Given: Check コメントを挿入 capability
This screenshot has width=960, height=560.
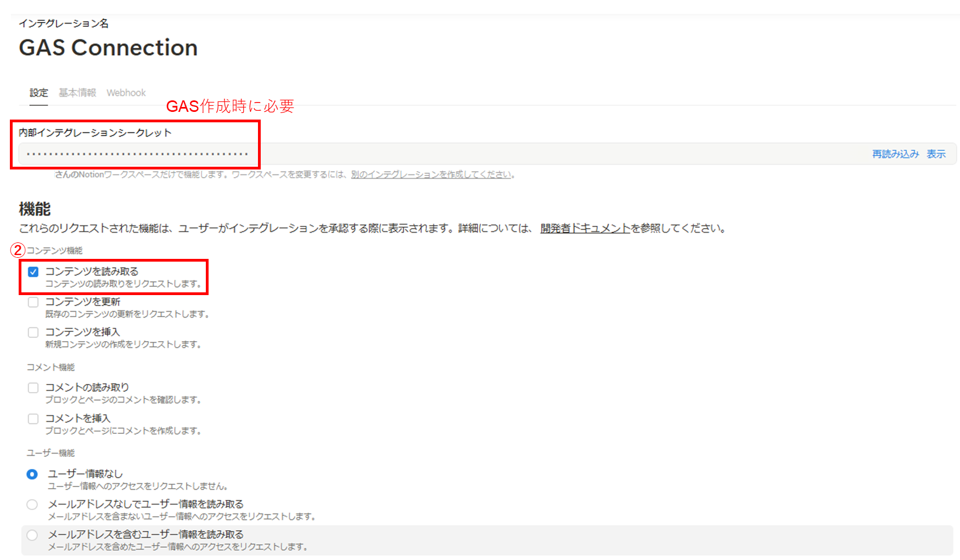Looking at the screenshot, I should (x=33, y=418).
